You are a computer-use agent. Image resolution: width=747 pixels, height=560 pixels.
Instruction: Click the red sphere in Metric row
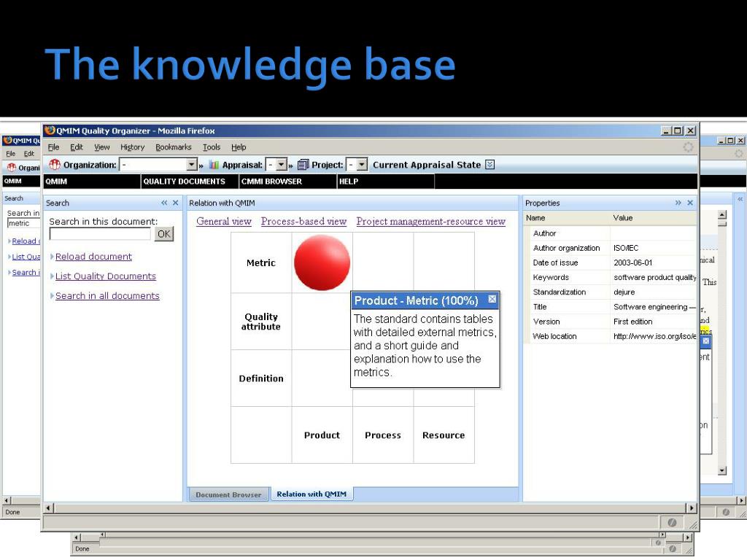[x=322, y=262]
